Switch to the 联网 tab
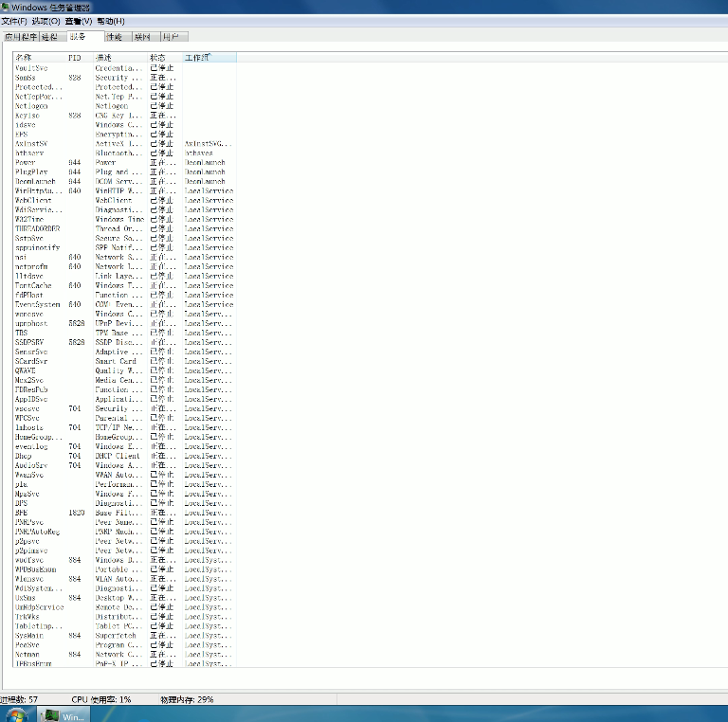728x722 pixels. point(146,37)
